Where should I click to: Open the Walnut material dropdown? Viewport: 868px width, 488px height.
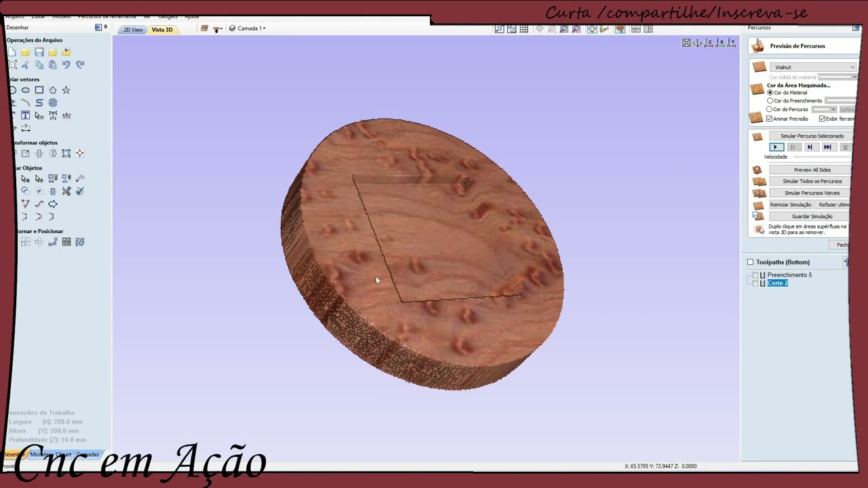(813, 67)
